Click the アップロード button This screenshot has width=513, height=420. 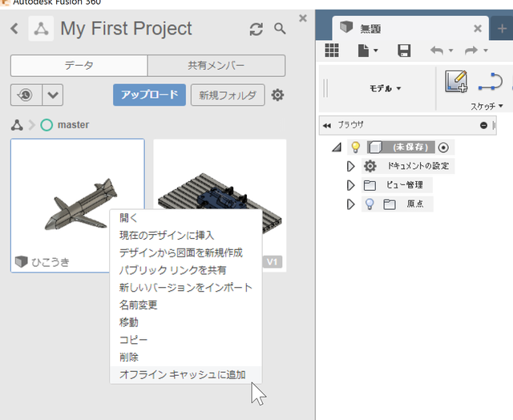[x=150, y=95]
